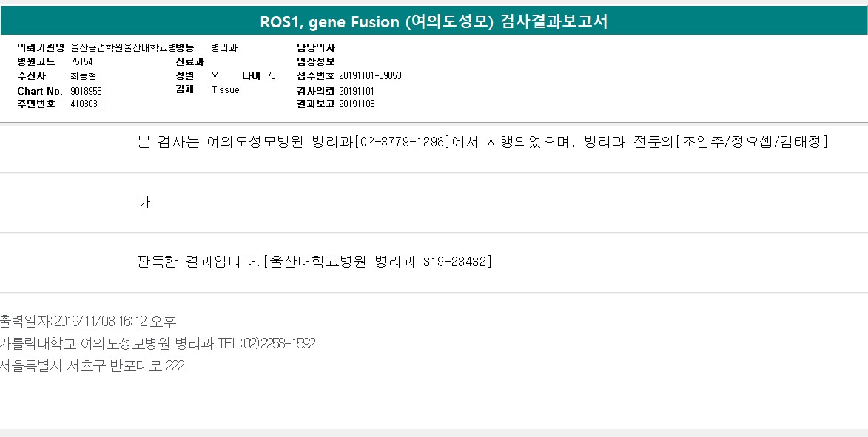The width and height of the screenshot is (868, 437).
Task: Click the 임상정보 label
Action: (x=315, y=61)
